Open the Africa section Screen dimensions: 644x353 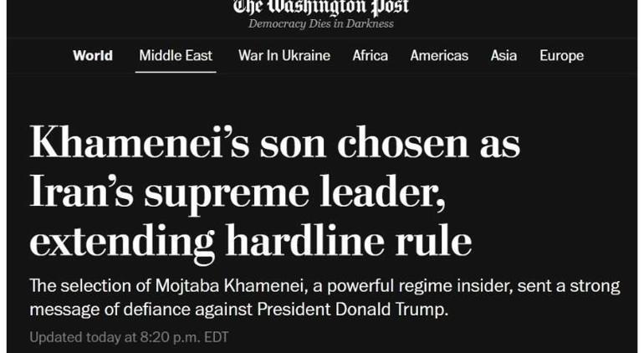[x=371, y=56]
